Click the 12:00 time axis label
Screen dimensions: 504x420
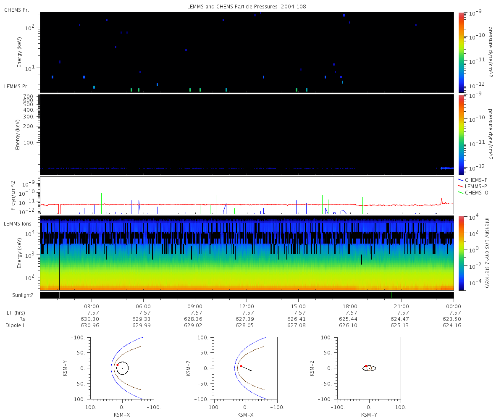tap(247, 307)
